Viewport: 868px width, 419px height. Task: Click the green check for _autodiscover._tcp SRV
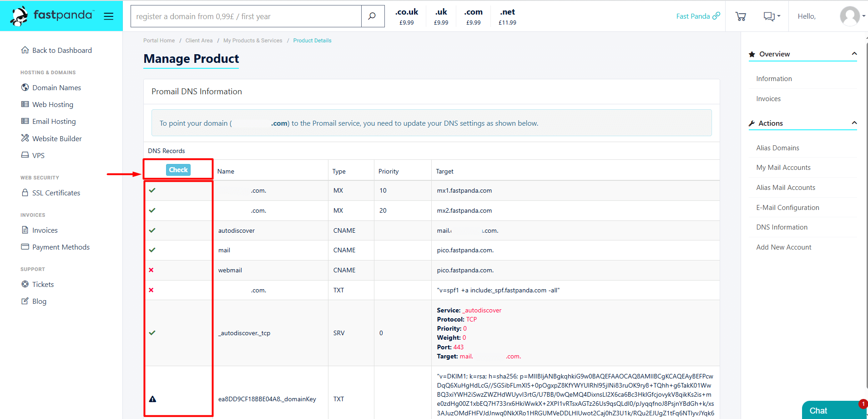pos(152,333)
